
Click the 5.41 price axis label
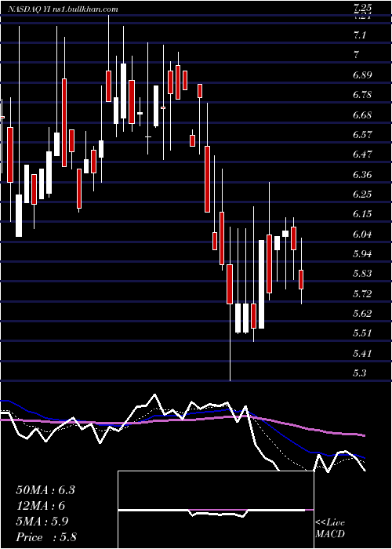pos(363,353)
